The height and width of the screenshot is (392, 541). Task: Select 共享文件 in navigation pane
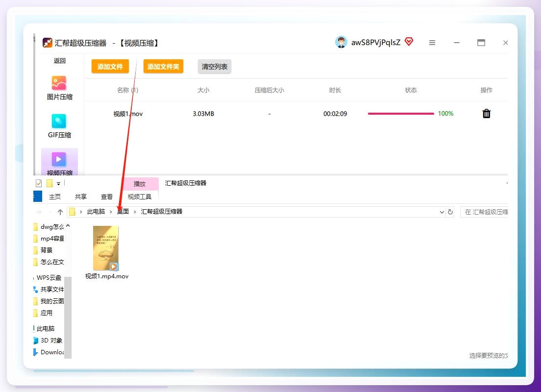(x=49, y=289)
